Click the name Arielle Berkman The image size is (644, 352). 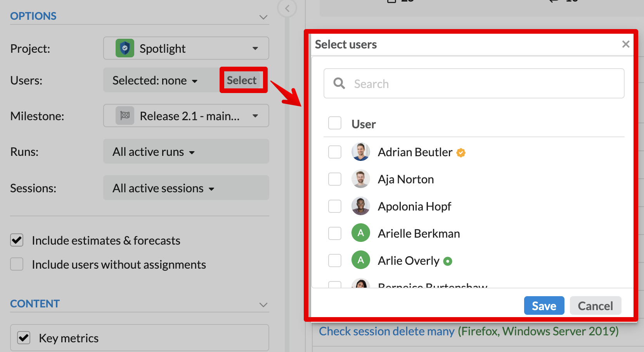(419, 233)
